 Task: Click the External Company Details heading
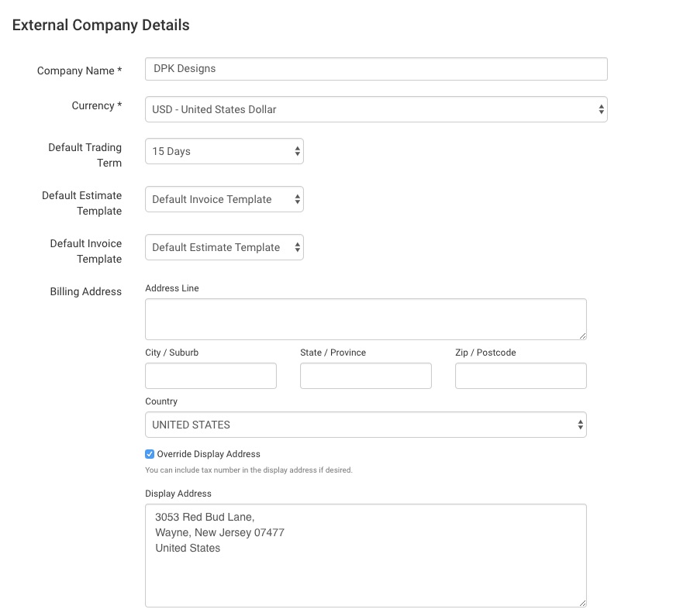click(101, 25)
